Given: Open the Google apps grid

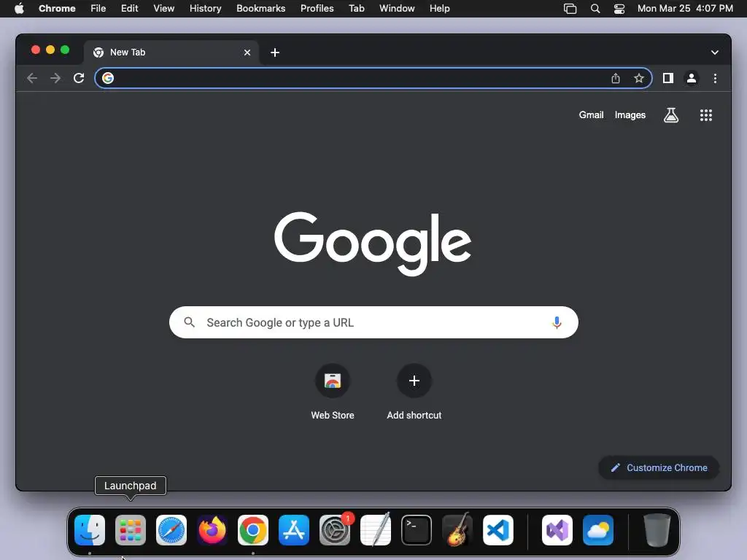Looking at the screenshot, I should coord(705,114).
